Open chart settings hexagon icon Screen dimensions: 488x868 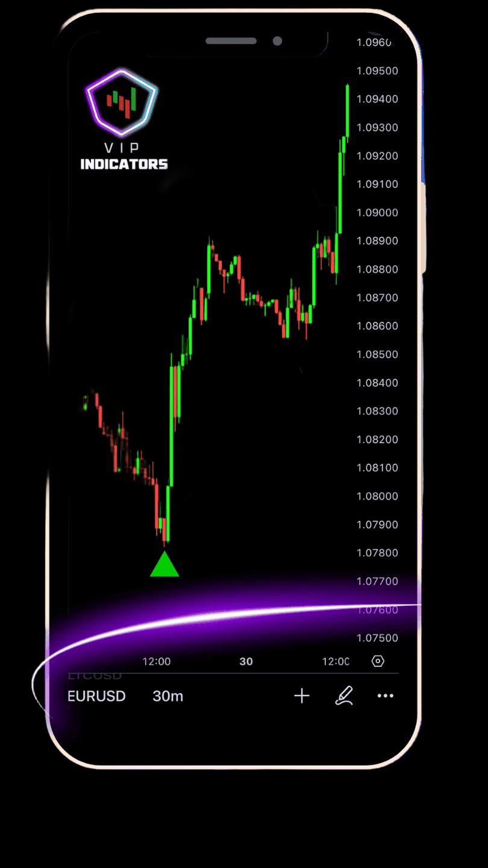378,661
